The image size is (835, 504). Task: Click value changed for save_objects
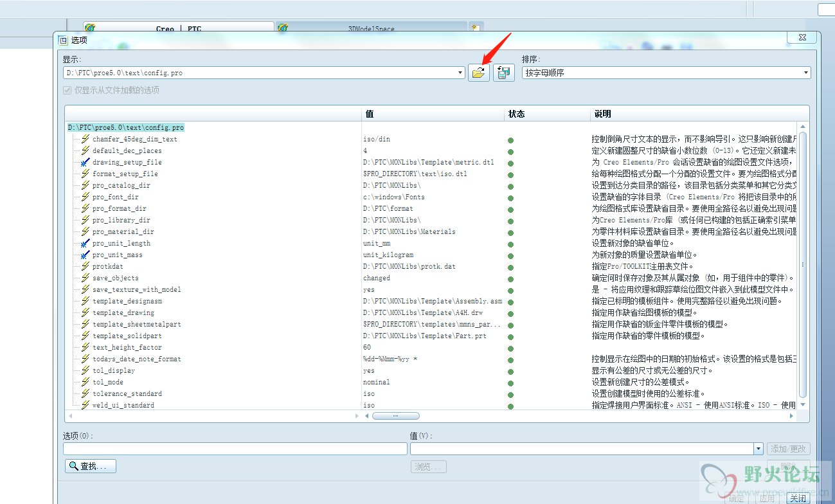tap(377, 278)
